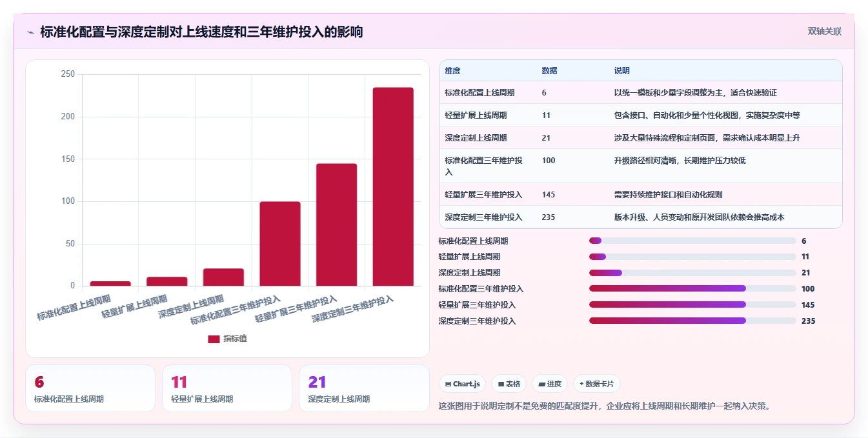The image size is (868, 438).
Task: Select the 进度 tag button
Action: pyautogui.click(x=550, y=384)
